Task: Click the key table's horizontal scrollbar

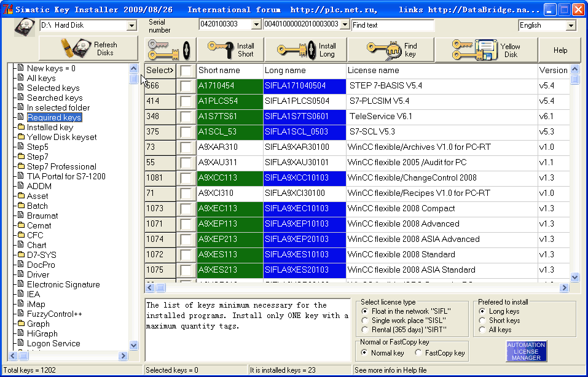Action: click(356, 287)
